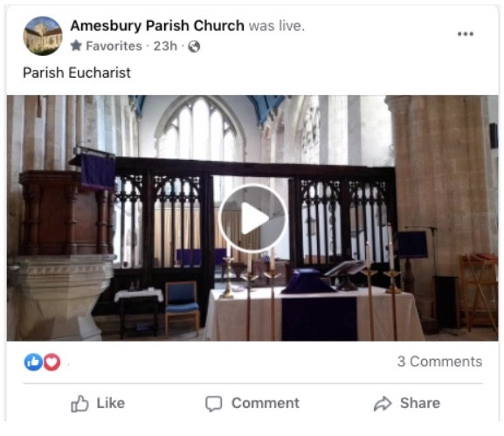Toggle Like on this post
Image resolution: width=504 pixels, height=436 pixels.
[x=98, y=403]
